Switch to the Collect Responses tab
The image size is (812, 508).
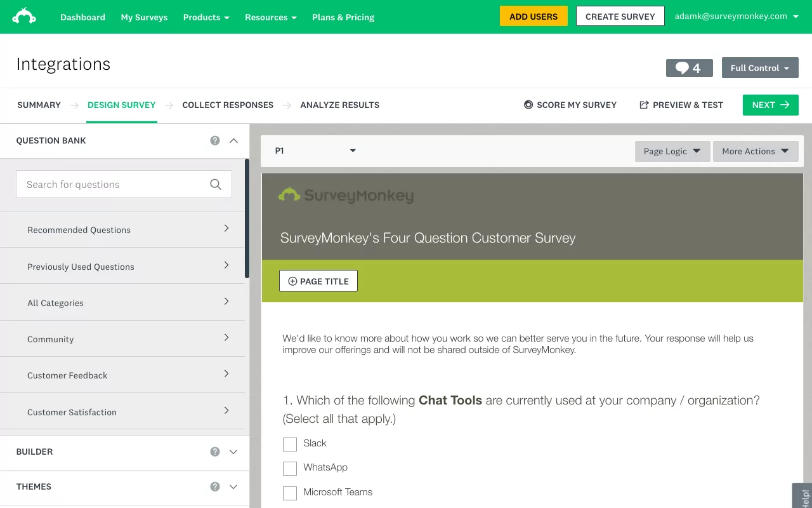tap(228, 105)
